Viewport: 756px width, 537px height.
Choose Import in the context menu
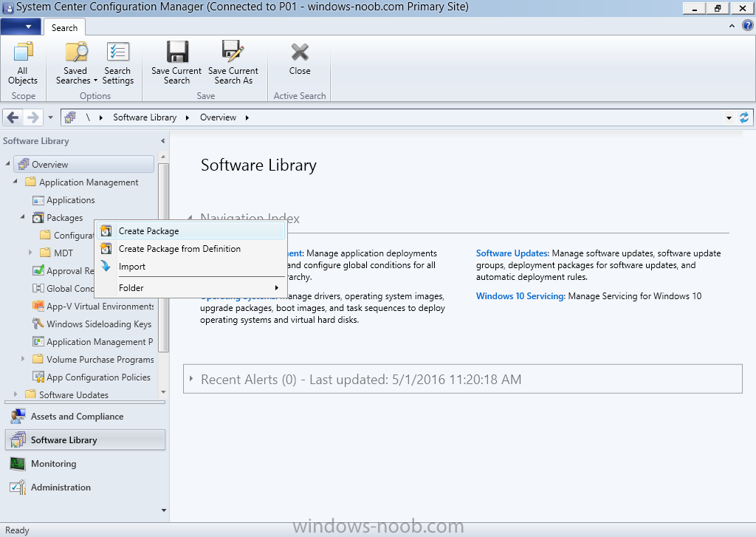tap(191, 267)
